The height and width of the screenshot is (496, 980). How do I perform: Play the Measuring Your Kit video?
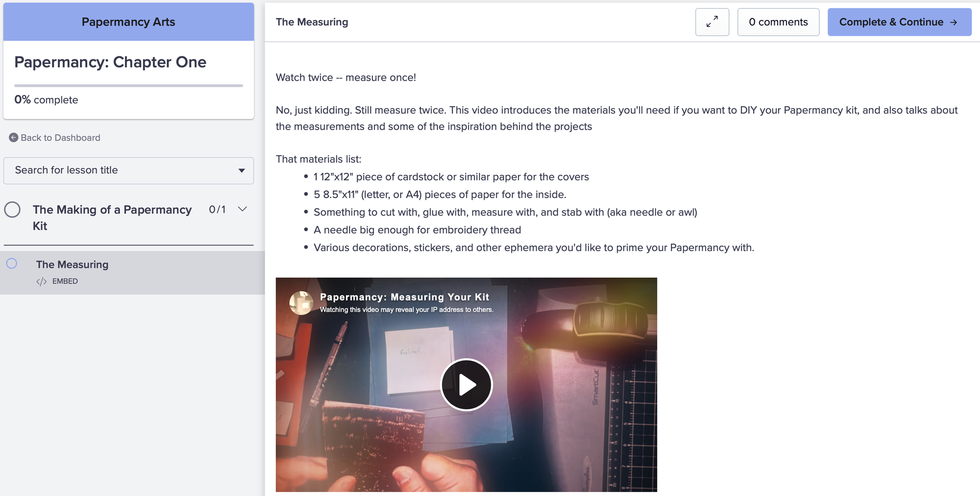point(466,384)
